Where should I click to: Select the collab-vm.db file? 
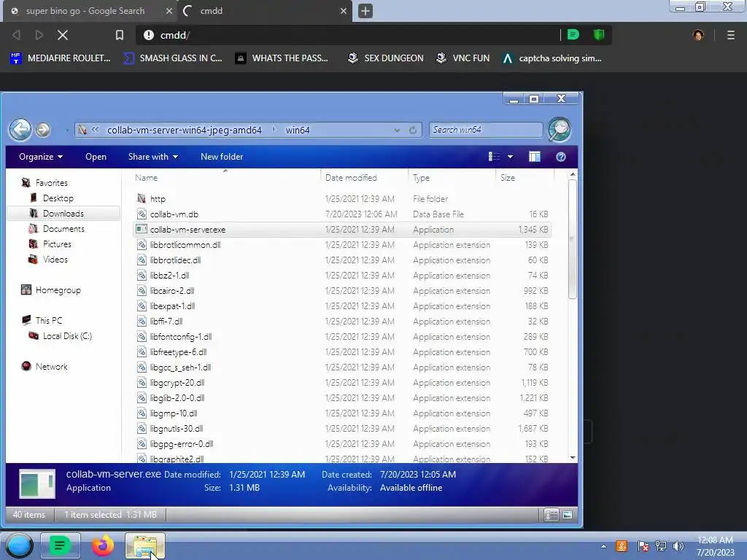click(342, 214)
